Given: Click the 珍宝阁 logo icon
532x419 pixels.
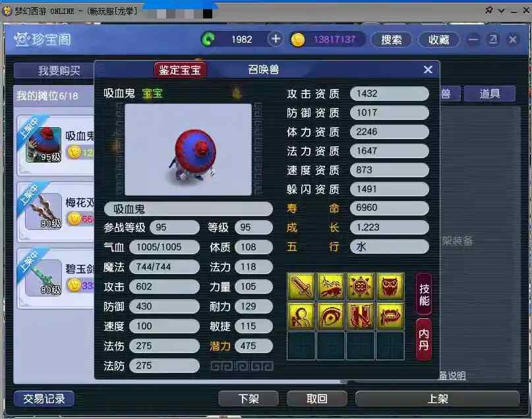Looking at the screenshot, I should [x=21, y=40].
